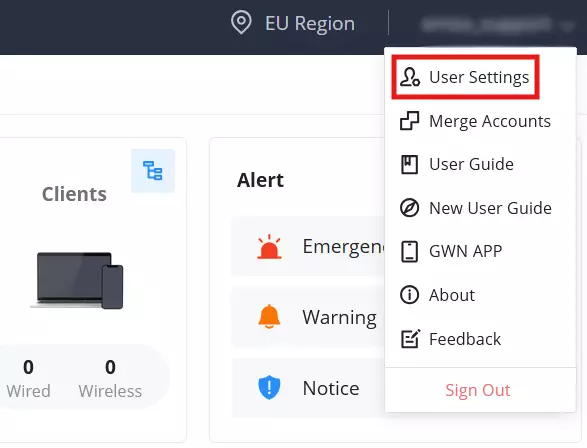Click the About info icon
587x448 pixels.
tap(409, 295)
